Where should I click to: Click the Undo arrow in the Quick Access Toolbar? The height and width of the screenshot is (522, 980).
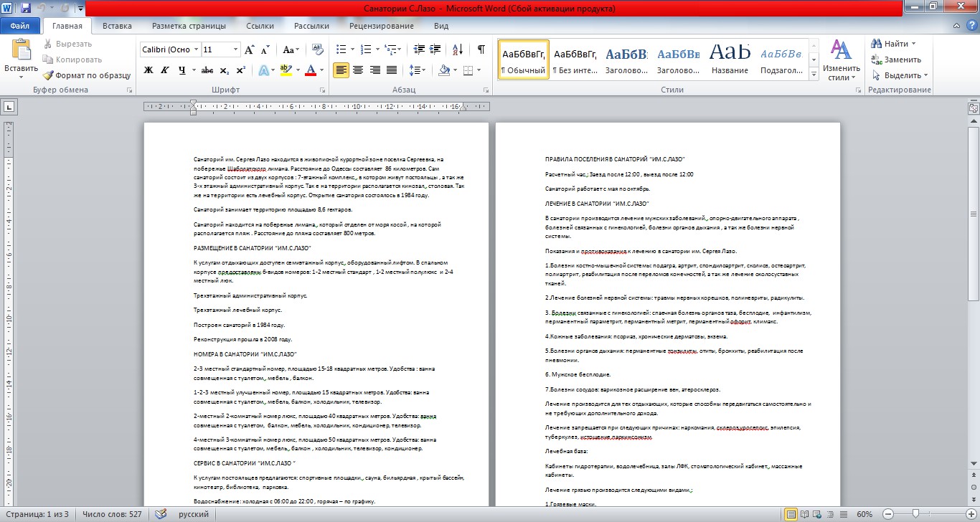[42, 8]
